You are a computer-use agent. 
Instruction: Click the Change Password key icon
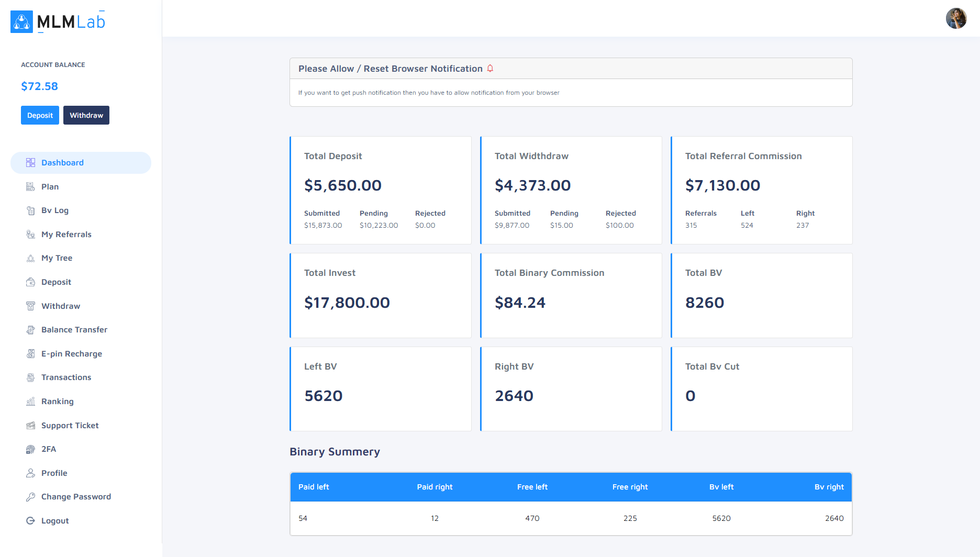[x=30, y=497]
